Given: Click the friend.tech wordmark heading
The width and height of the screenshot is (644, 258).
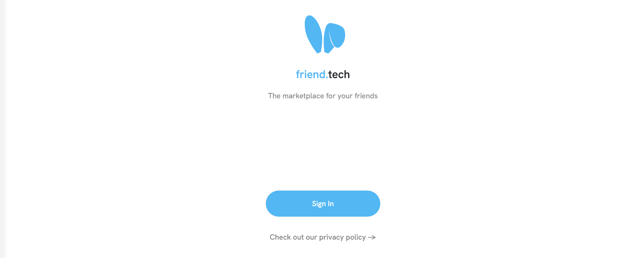Looking at the screenshot, I should (323, 74).
